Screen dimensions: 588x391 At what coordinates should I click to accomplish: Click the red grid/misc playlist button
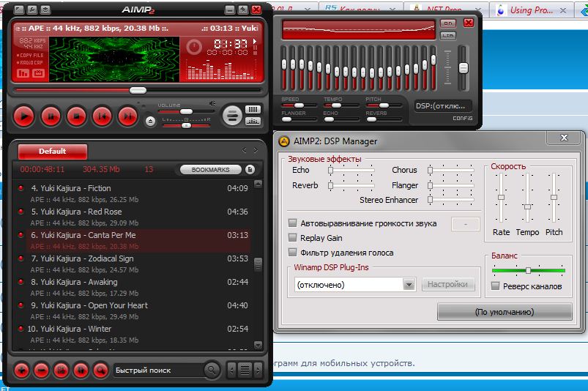pyautogui.click(x=61, y=370)
